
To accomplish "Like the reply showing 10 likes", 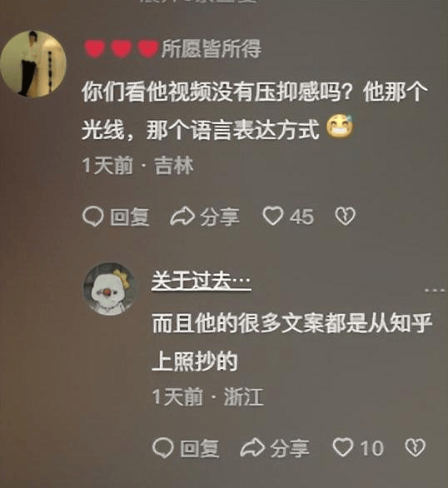I will [343, 447].
